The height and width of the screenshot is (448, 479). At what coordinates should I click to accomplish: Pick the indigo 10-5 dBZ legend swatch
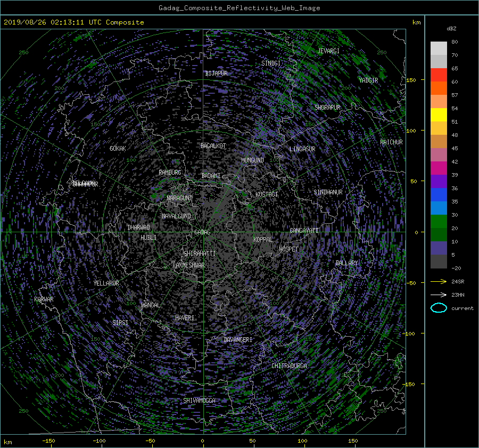point(439,248)
